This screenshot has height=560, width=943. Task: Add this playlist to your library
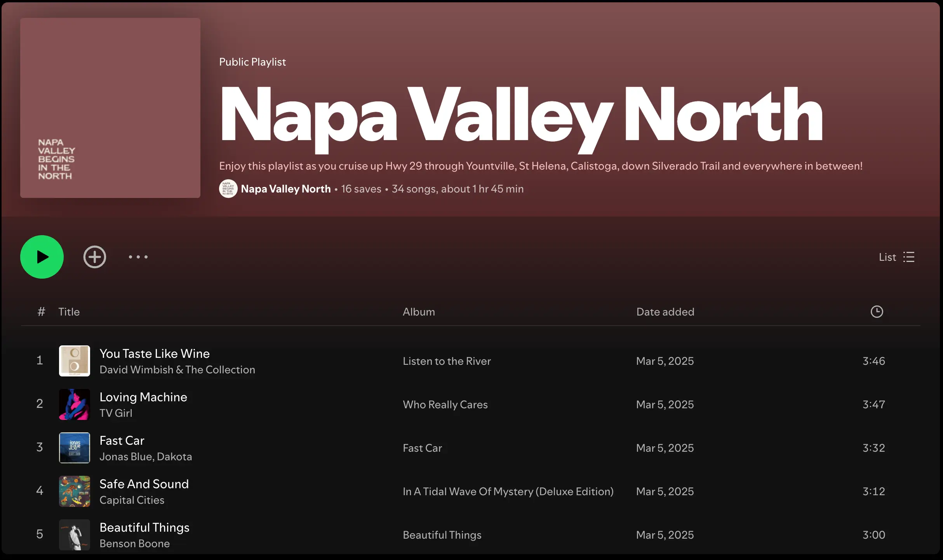(94, 257)
